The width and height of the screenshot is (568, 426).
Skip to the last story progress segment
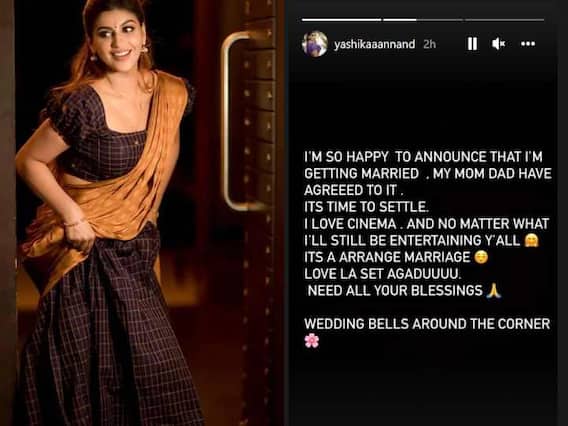[x=505, y=20]
